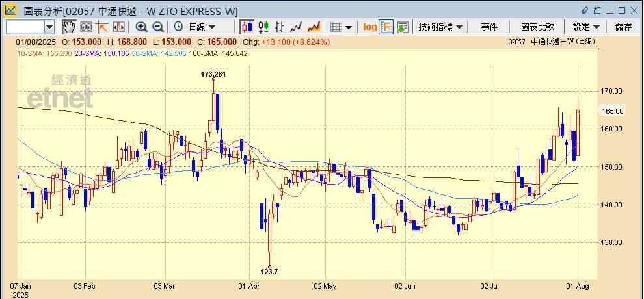Click the 170.00 price axis label

coord(612,91)
